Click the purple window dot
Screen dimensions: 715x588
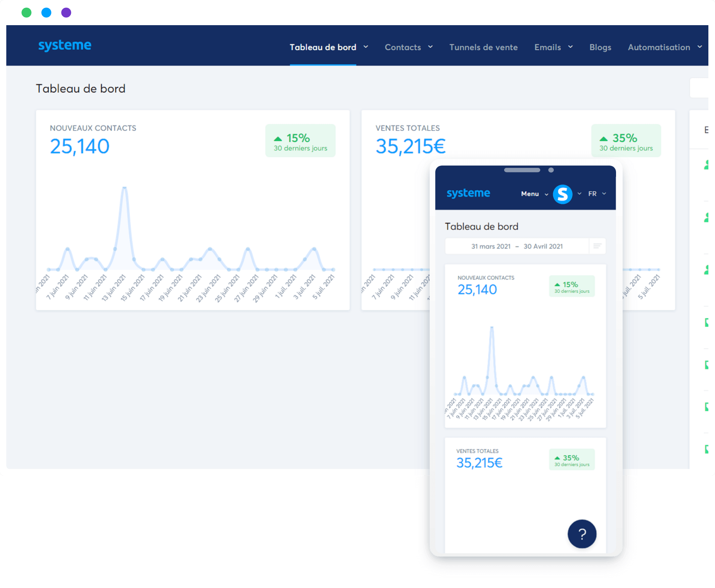(x=66, y=13)
